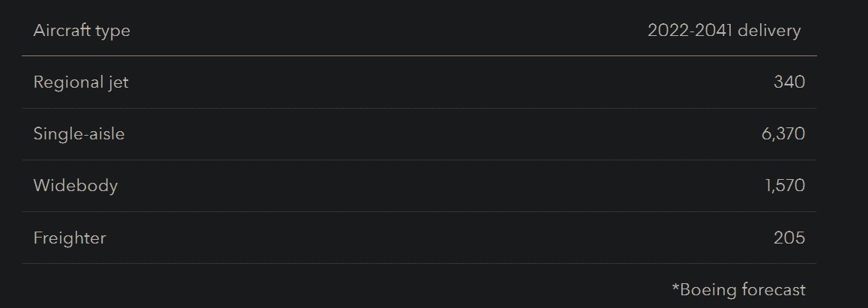Select the Freighter row label
The height and width of the screenshot is (308, 868).
point(70,238)
